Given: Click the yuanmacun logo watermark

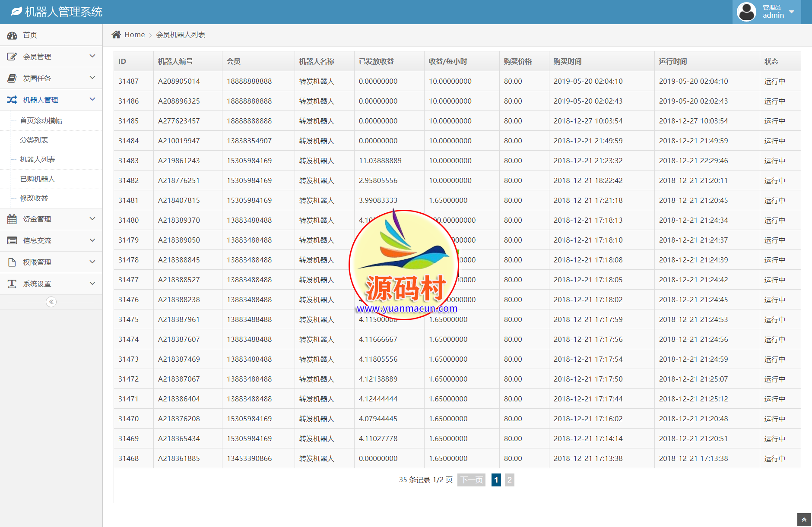Looking at the screenshot, I should click(404, 265).
